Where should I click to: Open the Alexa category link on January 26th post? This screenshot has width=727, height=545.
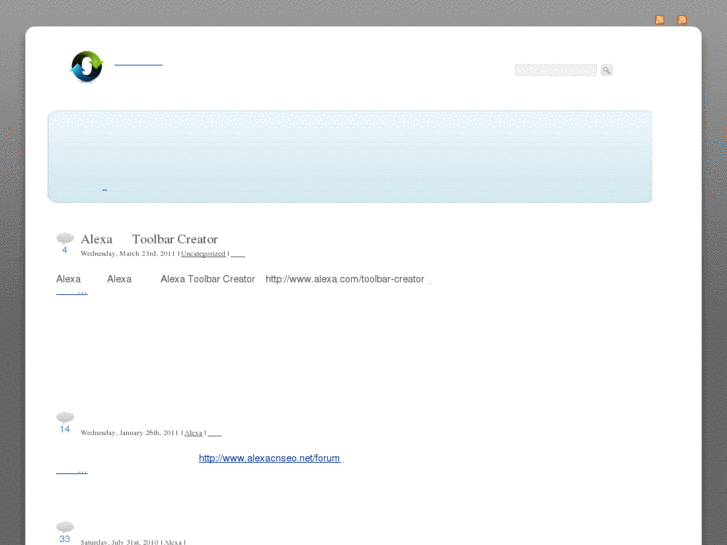(193, 433)
